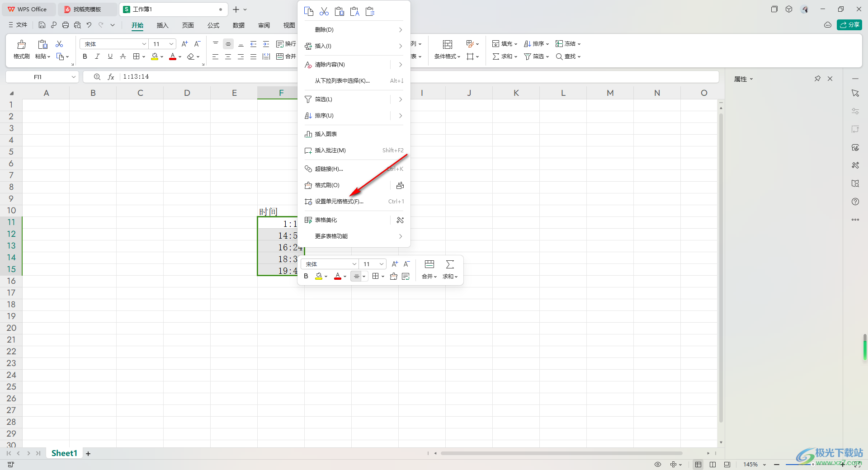Click the paste as text icon in the context menu

pos(355,11)
